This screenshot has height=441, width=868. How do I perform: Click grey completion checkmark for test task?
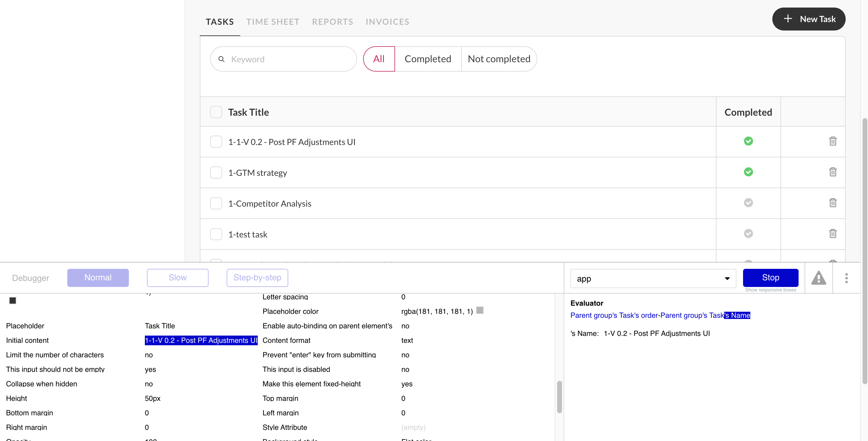tap(748, 233)
